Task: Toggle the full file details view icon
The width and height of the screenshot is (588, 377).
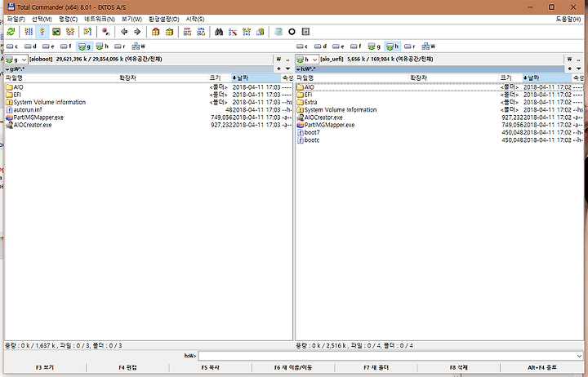Action: 42,32
